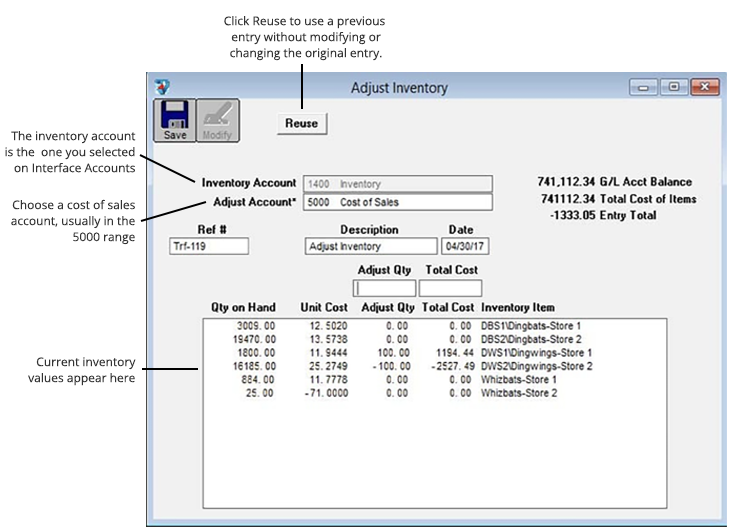The width and height of the screenshot is (730, 530).
Task: Click the greyed-out Modify icon
Action: click(217, 122)
